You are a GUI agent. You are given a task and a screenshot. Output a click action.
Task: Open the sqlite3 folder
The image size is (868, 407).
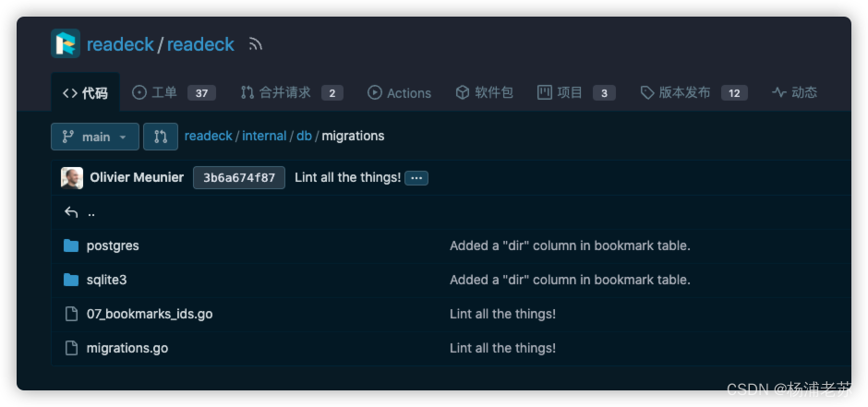107,280
